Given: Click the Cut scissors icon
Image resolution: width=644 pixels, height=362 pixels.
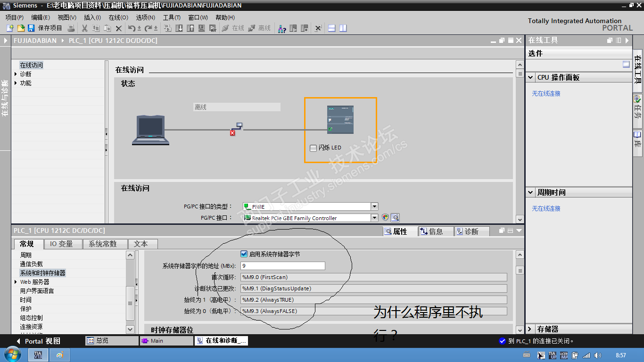Looking at the screenshot, I should click(x=85, y=28).
